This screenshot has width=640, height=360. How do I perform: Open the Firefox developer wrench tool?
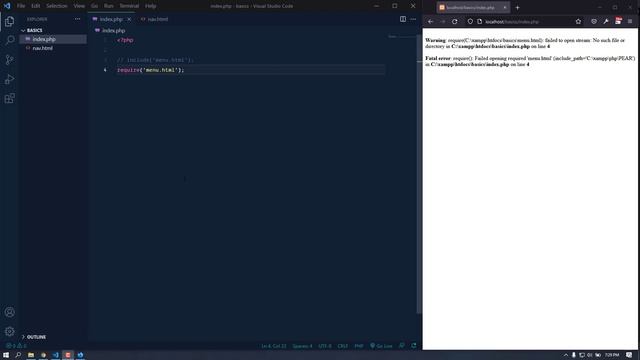pyautogui.click(x=606, y=21)
